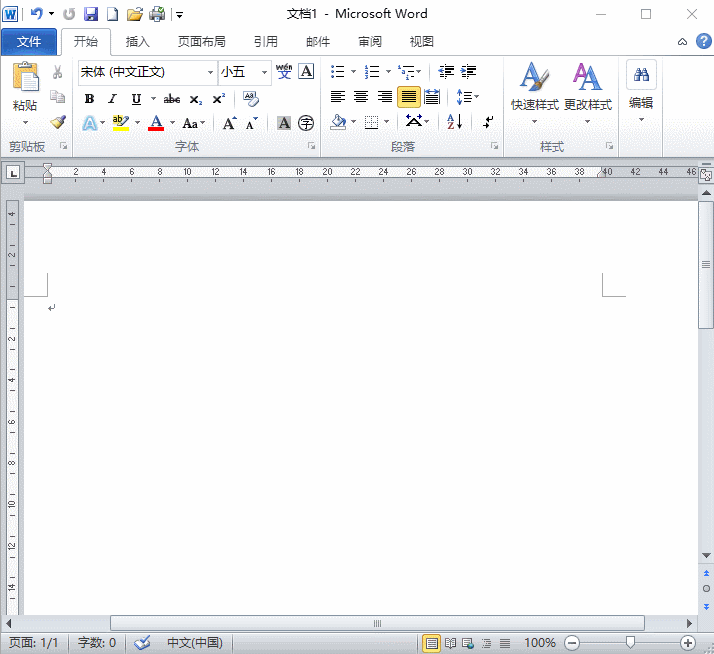Toggle Italic formatting
714x654 pixels.
click(112, 99)
